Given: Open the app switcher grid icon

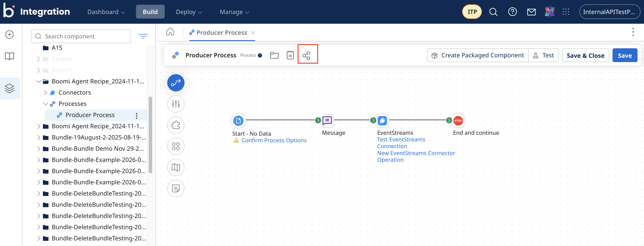Looking at the screenshot, I should click(566, 12).
